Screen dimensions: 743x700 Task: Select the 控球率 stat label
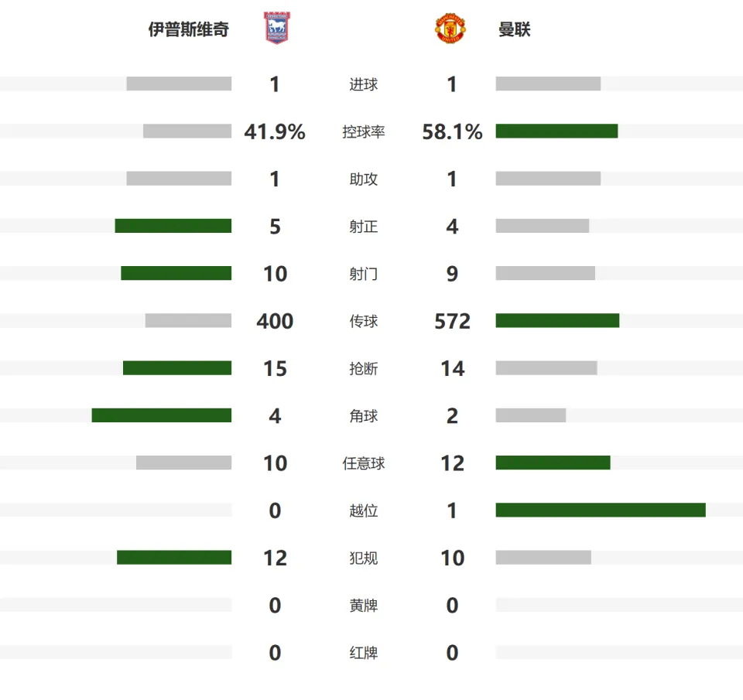[364, 131]
